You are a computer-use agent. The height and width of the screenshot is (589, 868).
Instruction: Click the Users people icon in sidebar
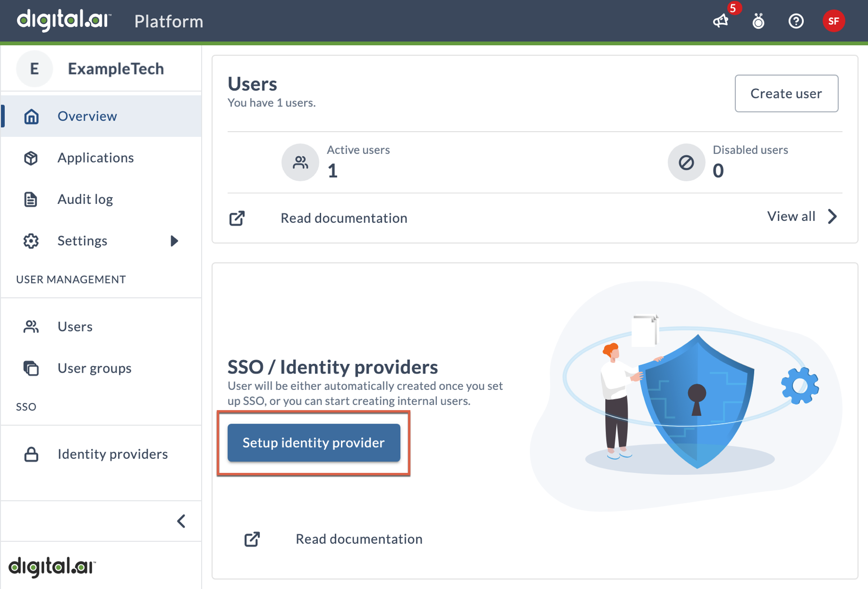(31, 326)
